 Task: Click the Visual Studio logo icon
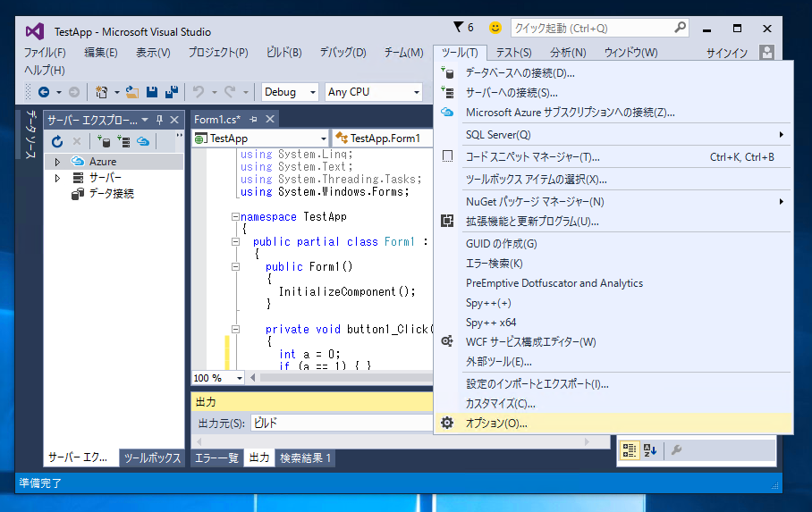[35, 31]
